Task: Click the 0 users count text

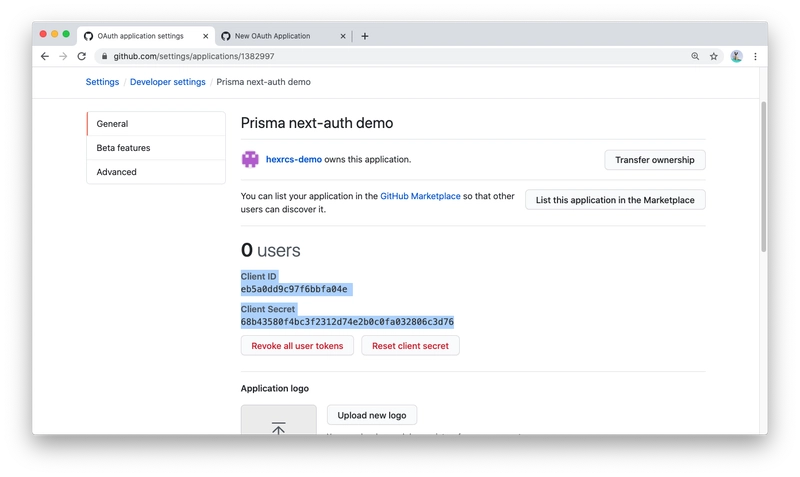Action: (270, 250)
